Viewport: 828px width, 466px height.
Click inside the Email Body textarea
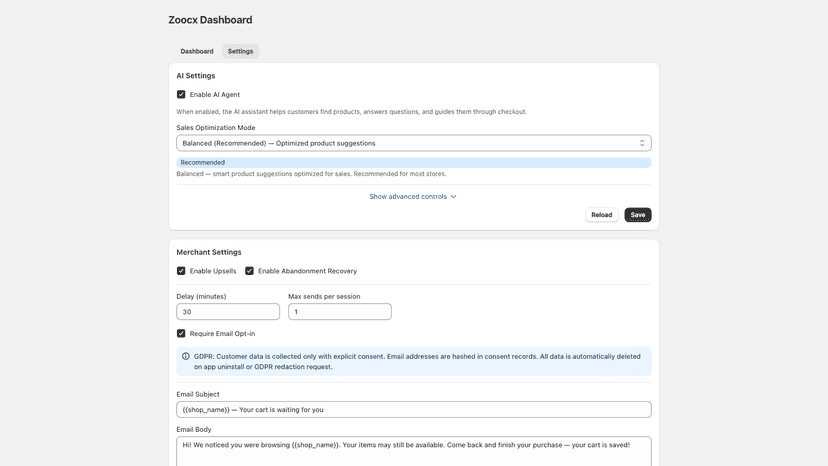(x=413, y=451)
